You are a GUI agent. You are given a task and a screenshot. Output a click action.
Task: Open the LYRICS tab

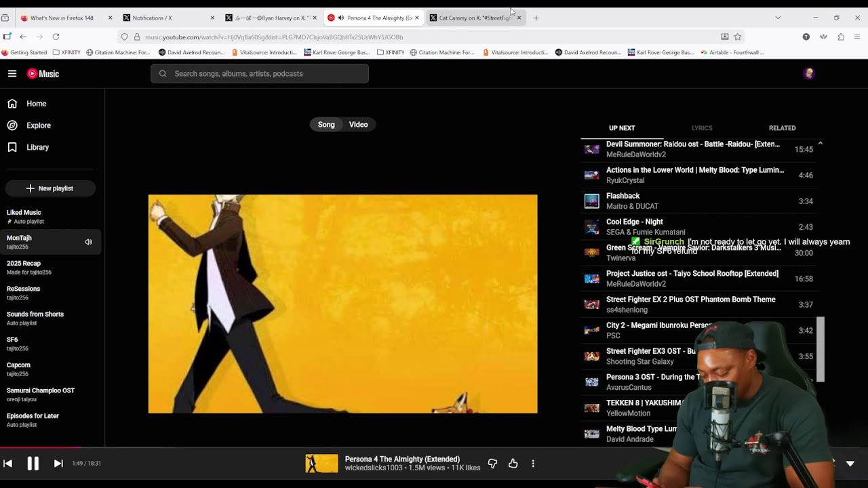(x=702, y=128)
